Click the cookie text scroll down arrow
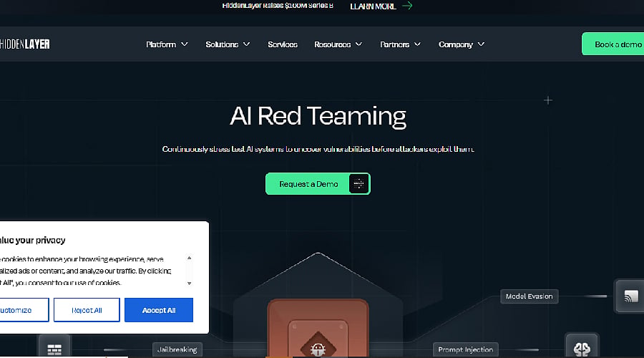The image size is (644, 358). (190, 284)
